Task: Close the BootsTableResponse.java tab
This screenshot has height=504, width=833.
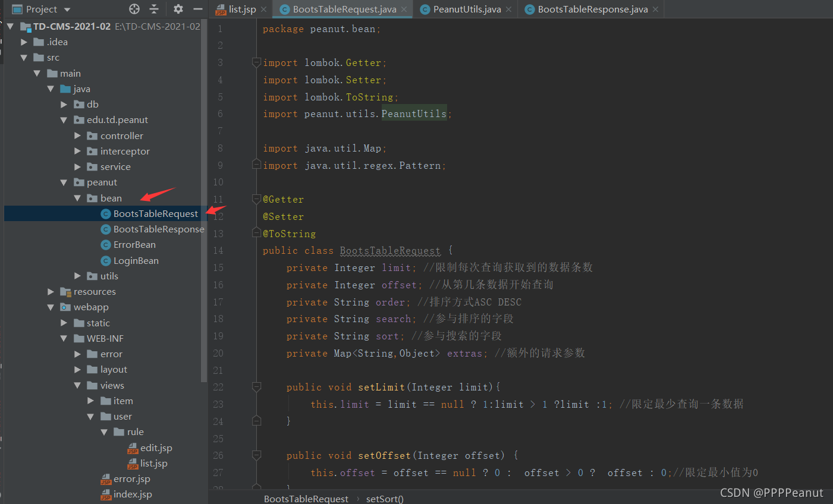Action: tap(655, 9)
